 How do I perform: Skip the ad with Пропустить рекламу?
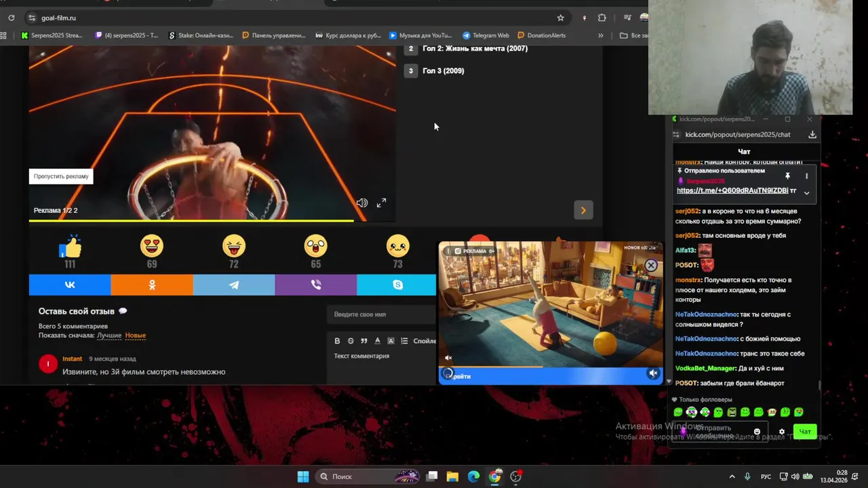(61, 176)
